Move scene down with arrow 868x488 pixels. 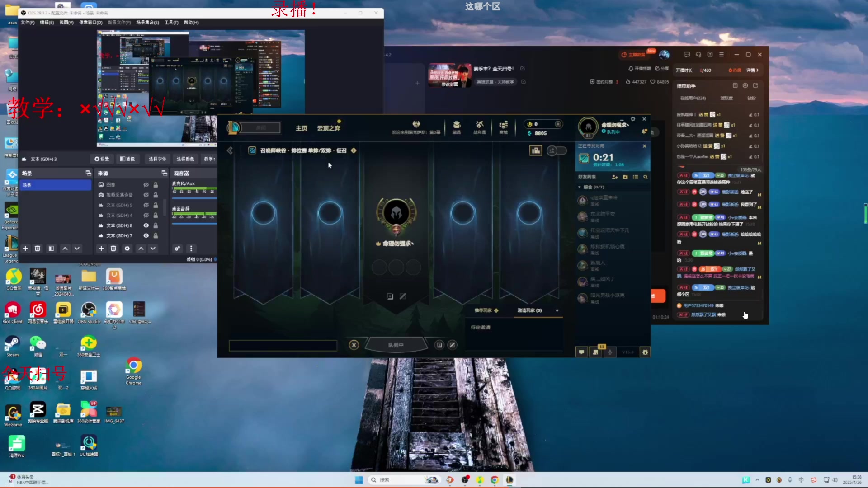tap(77, 249)
